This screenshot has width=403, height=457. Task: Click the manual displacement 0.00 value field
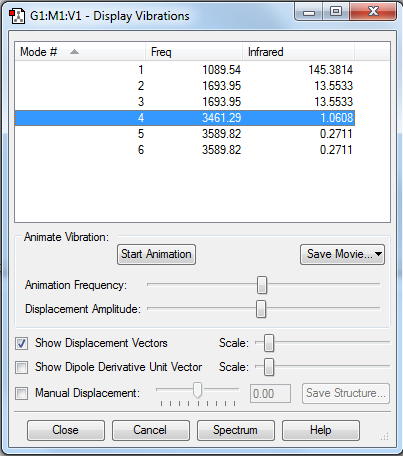(x=270, y=394)
